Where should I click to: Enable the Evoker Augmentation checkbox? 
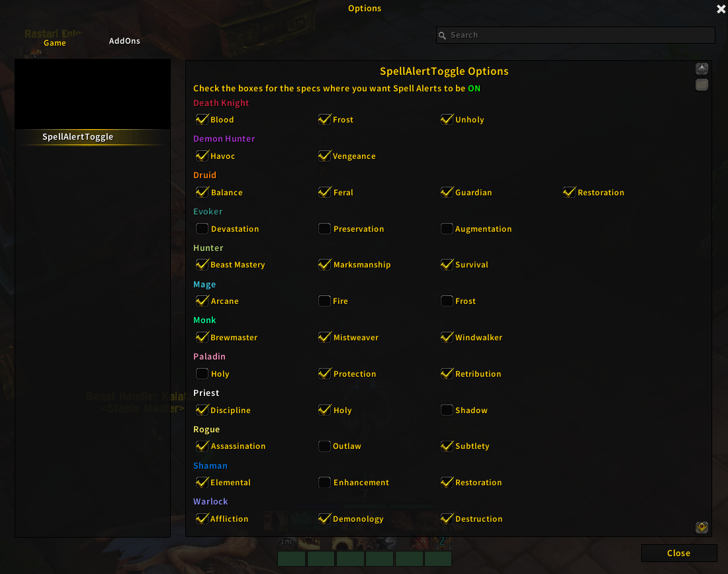447,228
